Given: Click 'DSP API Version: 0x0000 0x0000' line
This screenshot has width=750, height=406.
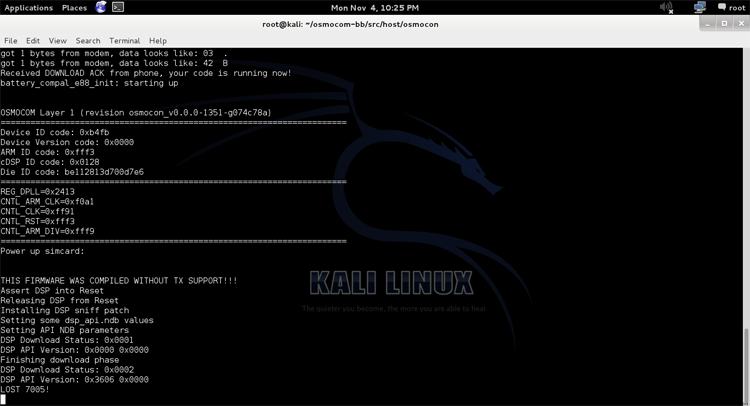Looking at the screenshot, I should pyautogui.click(x=75, y=350).
